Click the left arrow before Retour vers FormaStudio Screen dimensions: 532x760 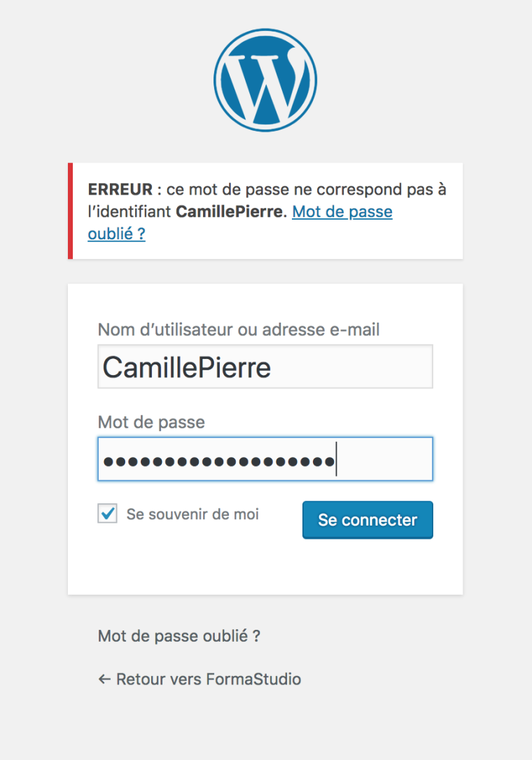click(x=104, y=679)
